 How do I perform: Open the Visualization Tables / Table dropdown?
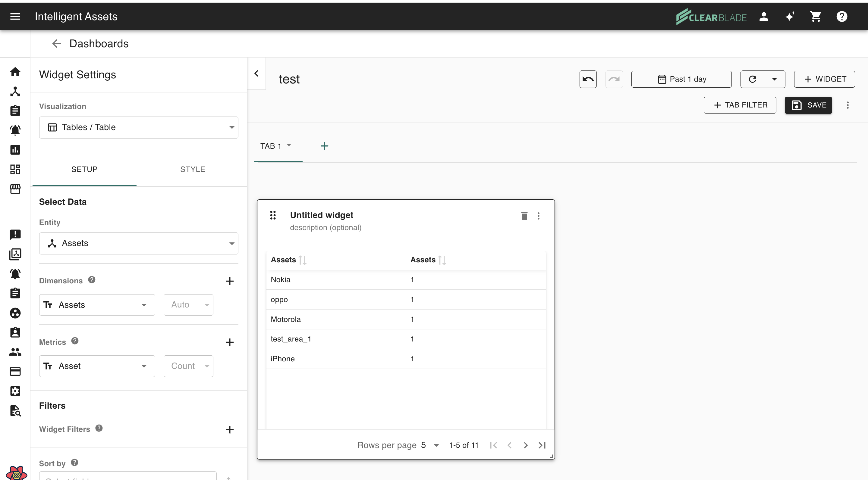[x=139, y=127]
